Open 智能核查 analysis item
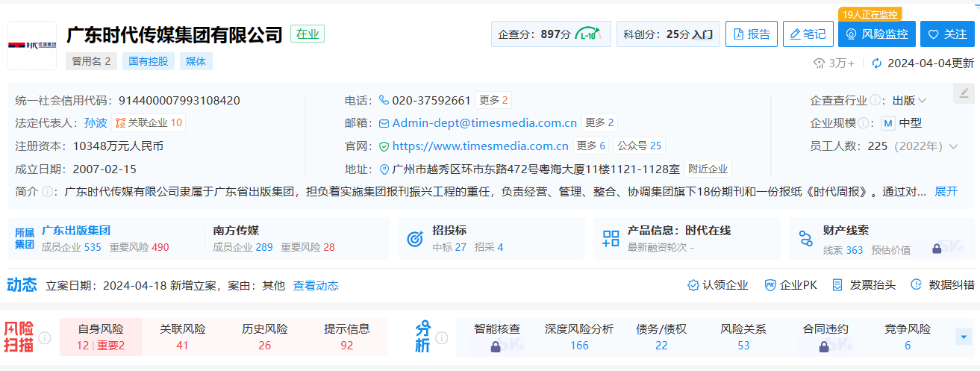 point(497,337)
